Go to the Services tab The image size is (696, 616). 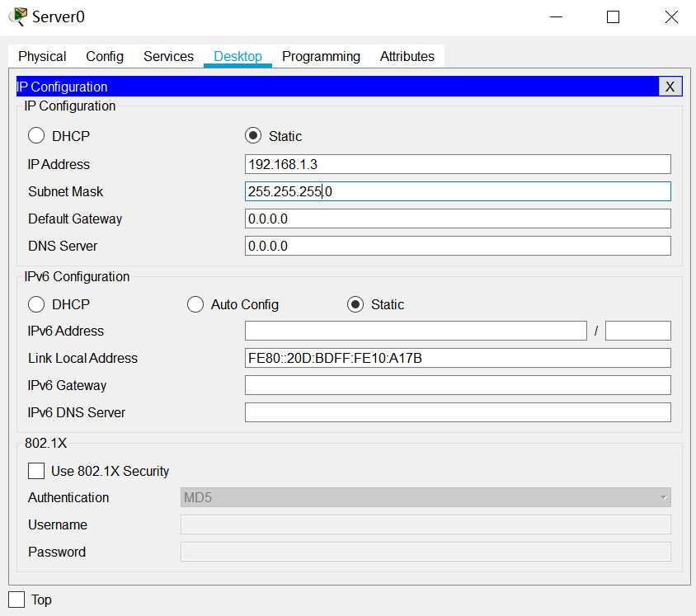click(169, 56)
